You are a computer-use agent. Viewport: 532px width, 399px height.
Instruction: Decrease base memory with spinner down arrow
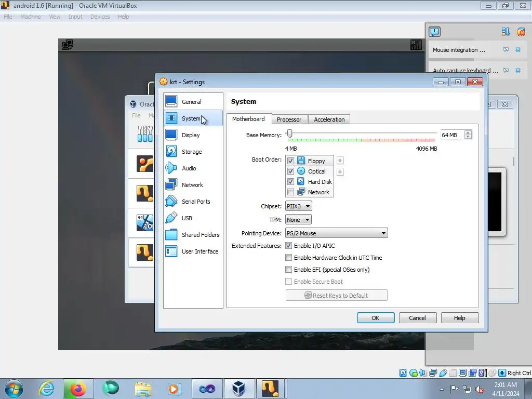[468, 137]
